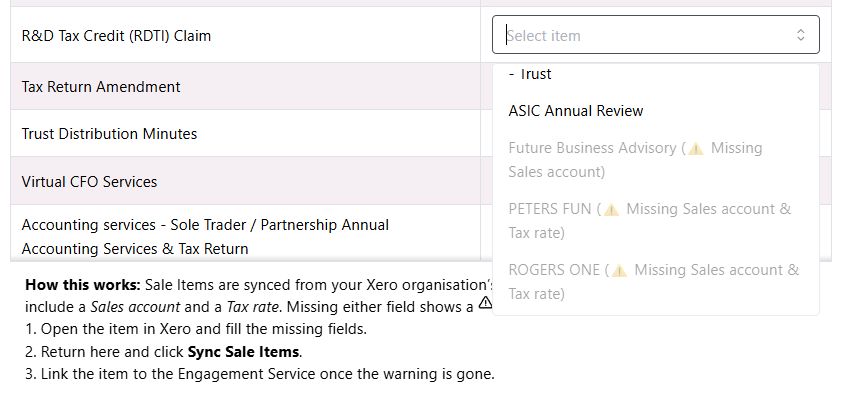Select the 'Tax Return Amendment' row
This screenshot has width=843, height=408.
tap(101, 87)
